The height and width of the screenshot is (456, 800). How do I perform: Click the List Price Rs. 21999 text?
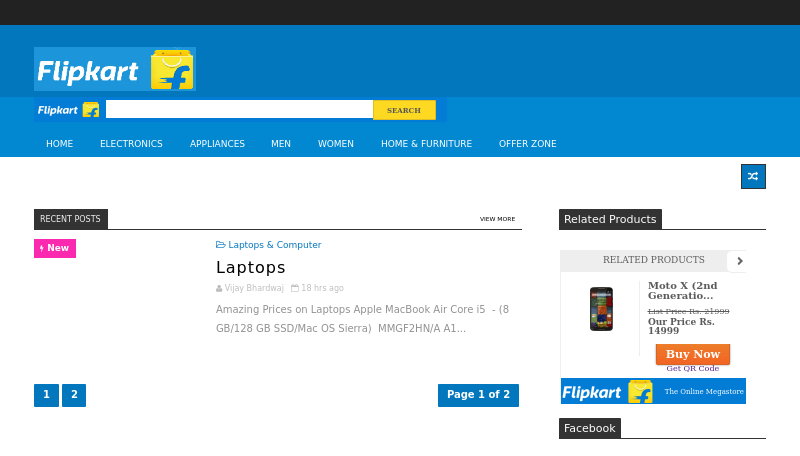[x=688, y=311]
